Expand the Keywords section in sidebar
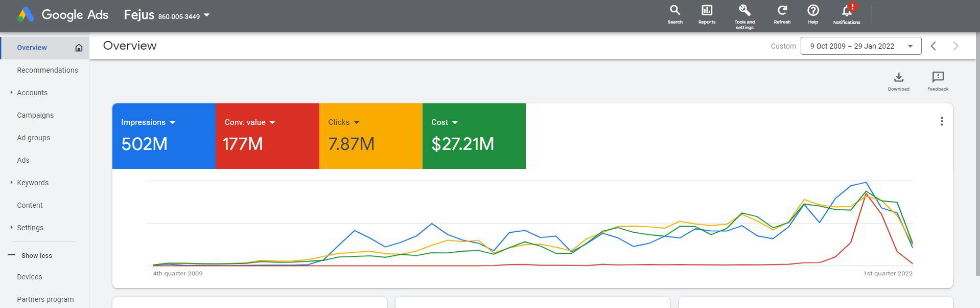Image resolution: width=980 pixels, height=308 pixels. 12,183
